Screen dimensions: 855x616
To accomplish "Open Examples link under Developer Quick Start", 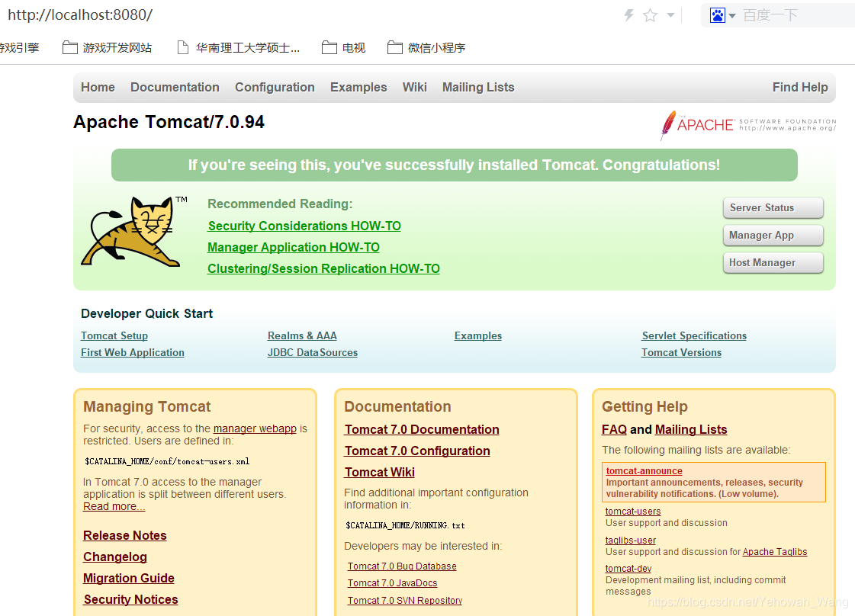I will click(x=477, y=335).
